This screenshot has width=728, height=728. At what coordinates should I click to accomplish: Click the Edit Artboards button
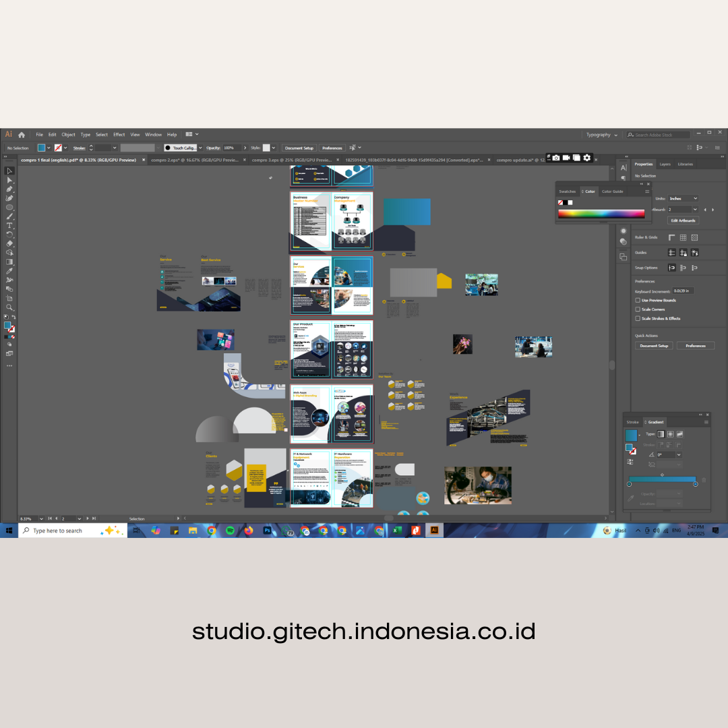(683, 220)
